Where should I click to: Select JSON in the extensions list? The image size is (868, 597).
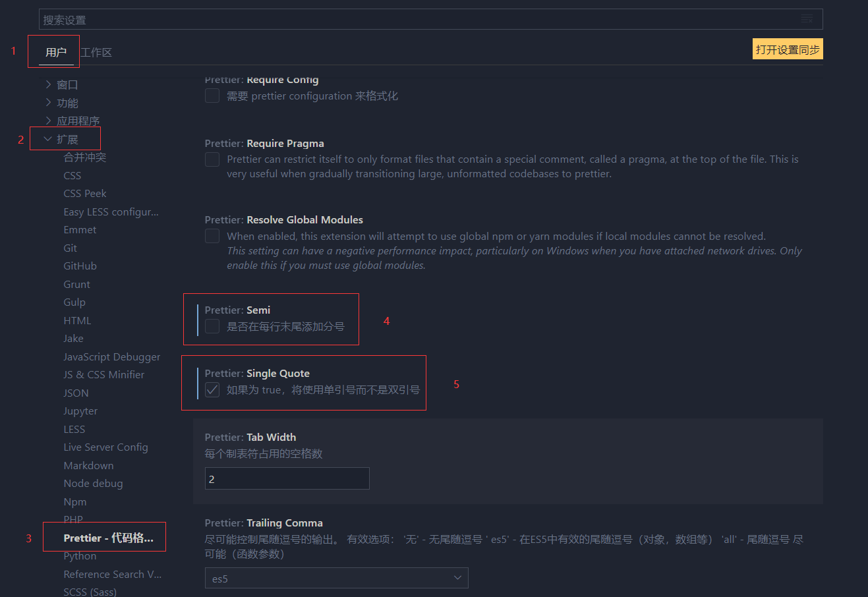pos(76,393)
